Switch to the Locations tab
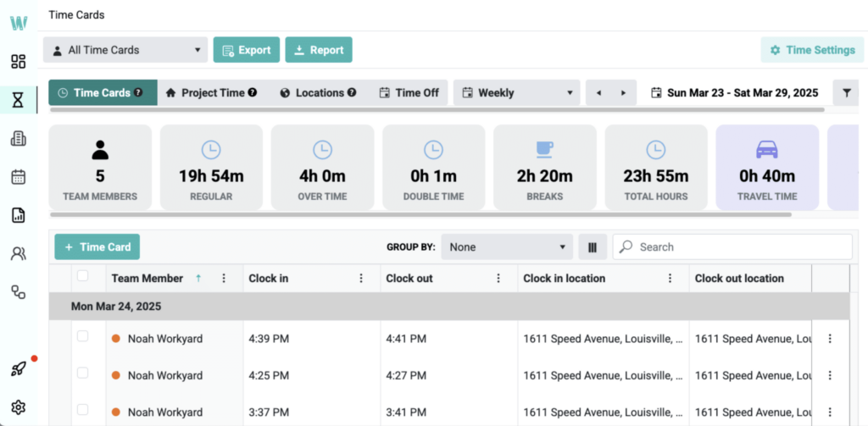The height and width of the screenshot is (426, 868). (x=318, y=92)
